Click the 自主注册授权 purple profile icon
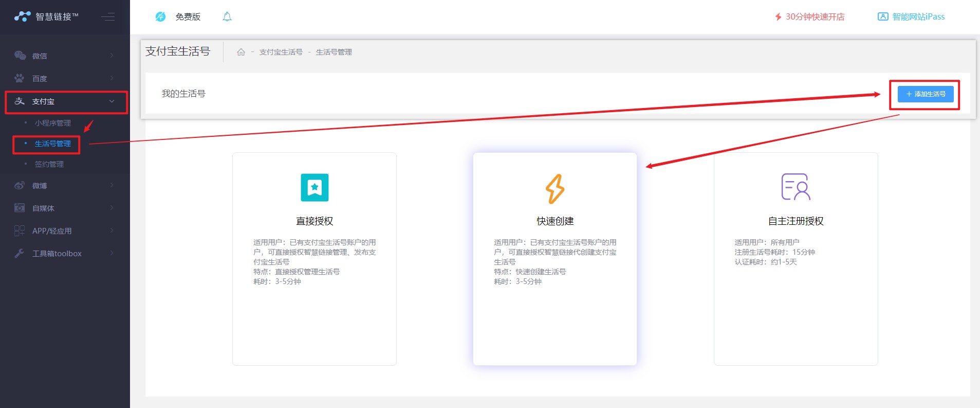Screen dimensions: 980x408 click(x=796, y=187)
